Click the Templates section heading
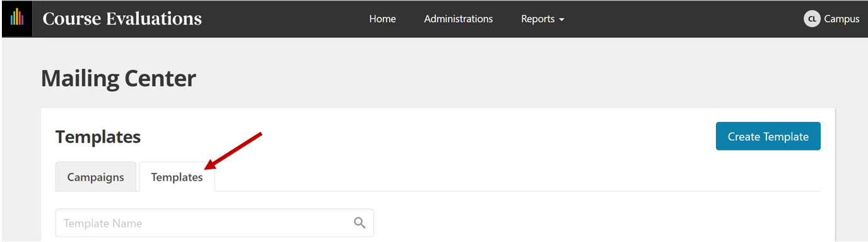This screenshot has width=868, height=242. coord(98,136)
